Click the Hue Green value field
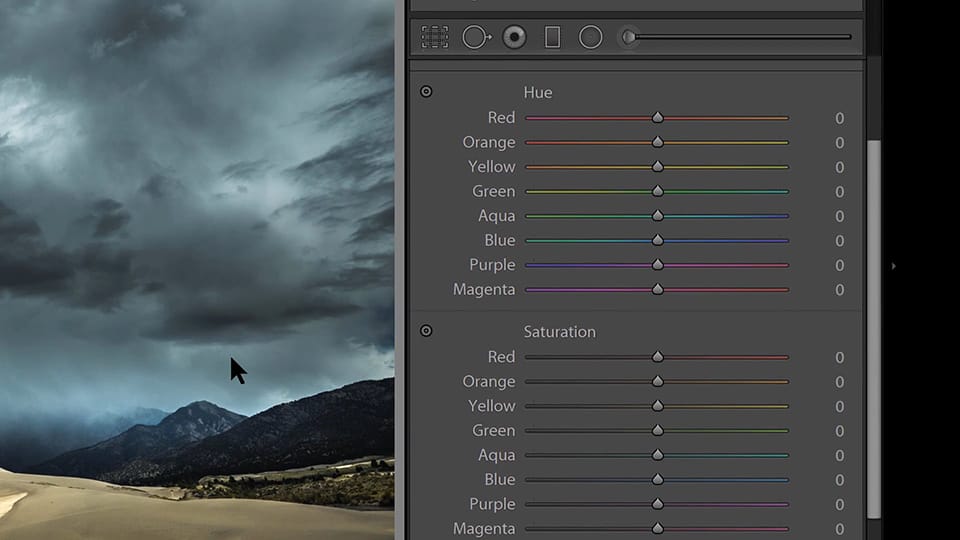Image resolution: width=960 pixels, height=540 pixels. [839, 192]
